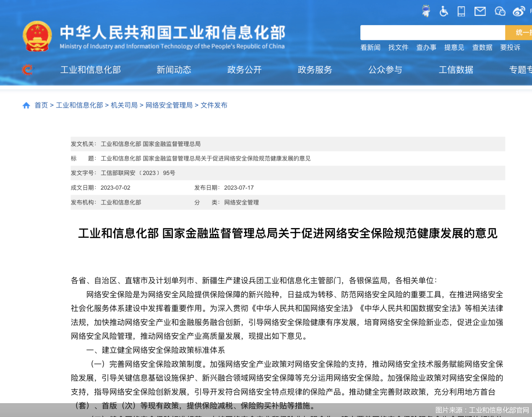The image size is (532, 417).
Task: Click the orange MIIT logo spiral icon
Action: 26,70
